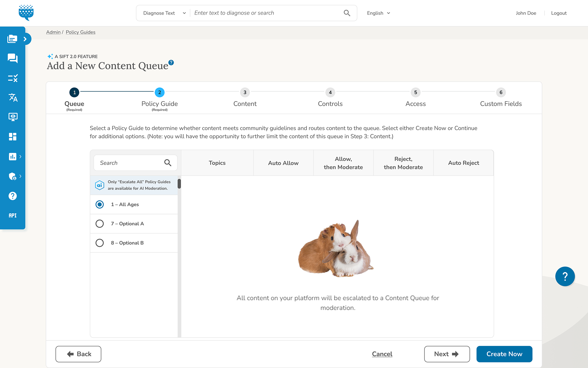Open the admin shield sidebar icon
Screen dimensions: 588x368
tap(13, 176)
